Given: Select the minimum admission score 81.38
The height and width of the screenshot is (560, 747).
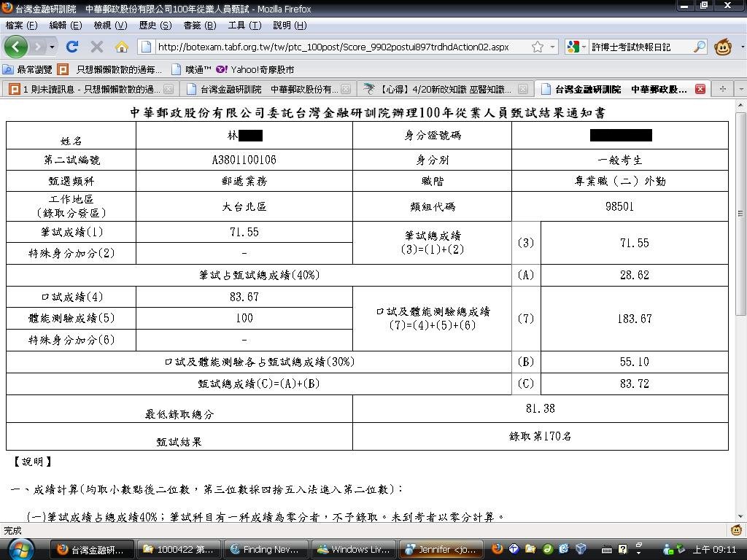Looking at the screenshot, I should pos(541,408).
